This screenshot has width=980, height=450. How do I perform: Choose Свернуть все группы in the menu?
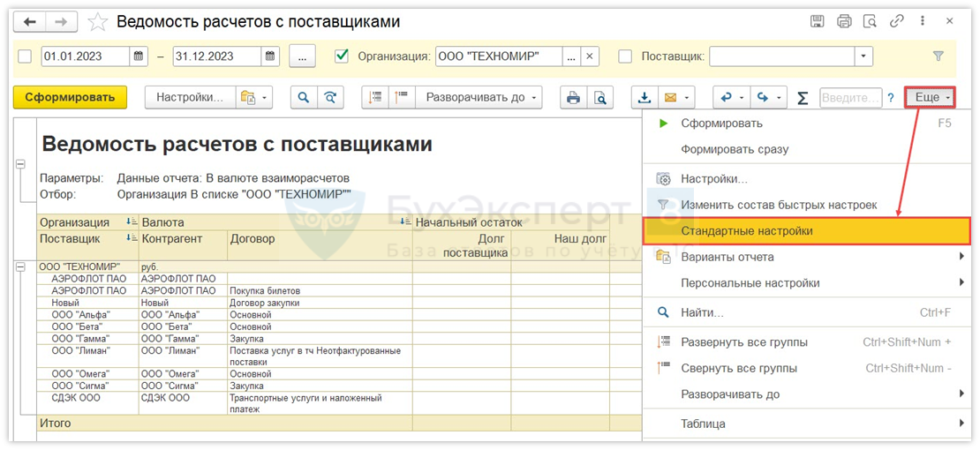point(738,368)
